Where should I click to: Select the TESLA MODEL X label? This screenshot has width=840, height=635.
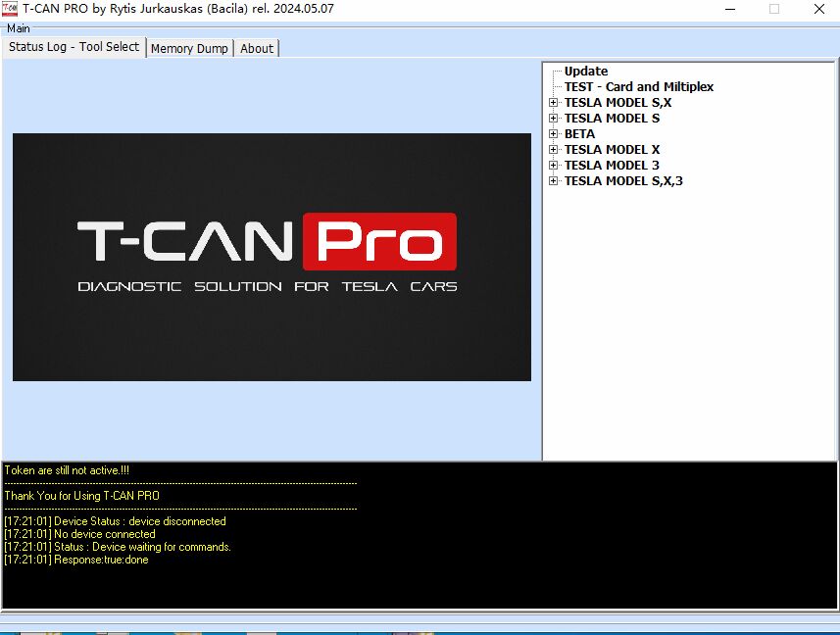612,149
